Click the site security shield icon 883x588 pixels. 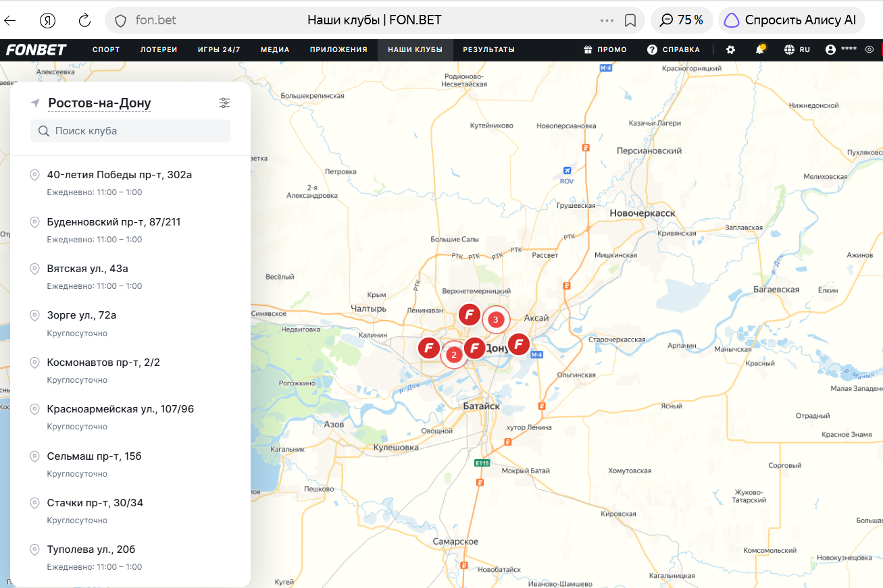coord(121,20)
